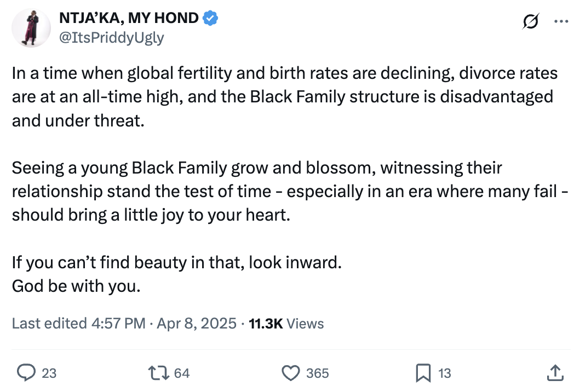Click the reply speech bubble icon
Screen dimensions: 574x392
(x=26, y=373)
